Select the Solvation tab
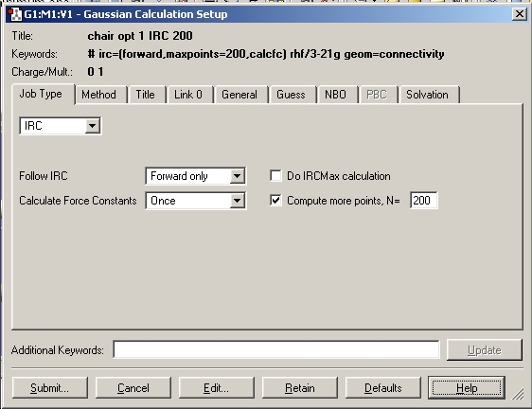Screen dimensions: 532x409 click(x=427, y=95)
